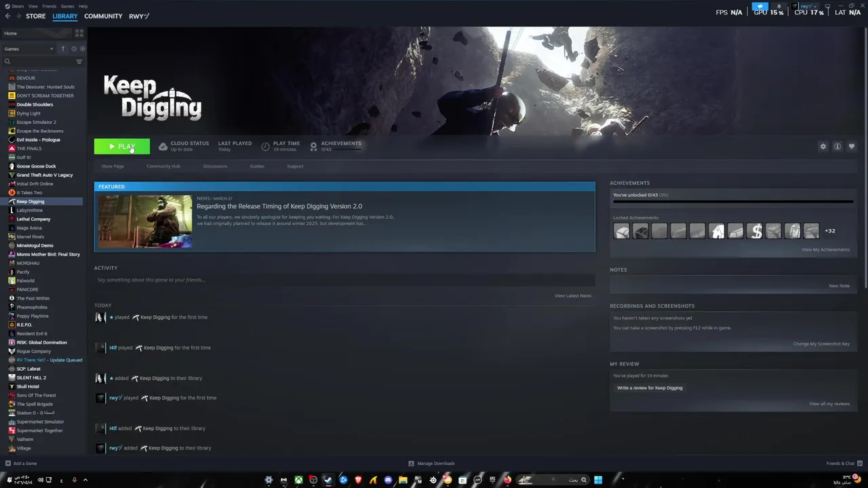The image size is (868, 488).
Task: Open the Games menu
Action: pos(67,6)
